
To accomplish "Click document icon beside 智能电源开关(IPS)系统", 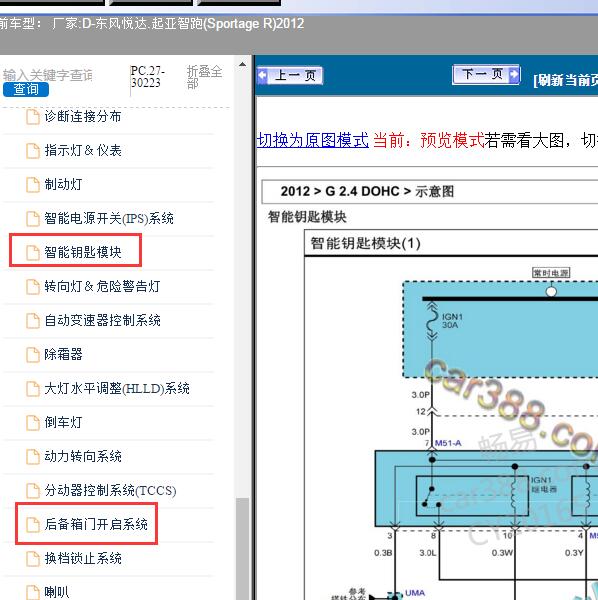I will tap(33, 219).
